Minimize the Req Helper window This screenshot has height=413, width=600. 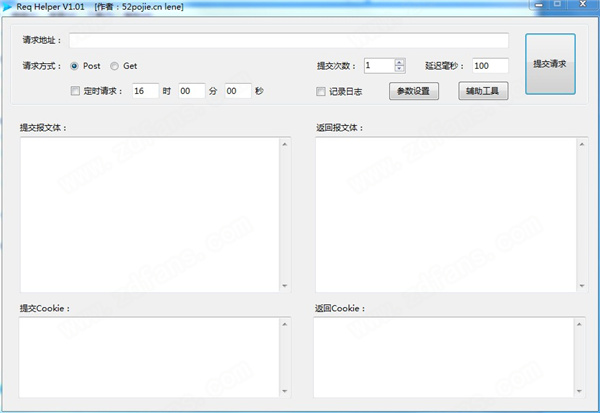coord(539,5)
